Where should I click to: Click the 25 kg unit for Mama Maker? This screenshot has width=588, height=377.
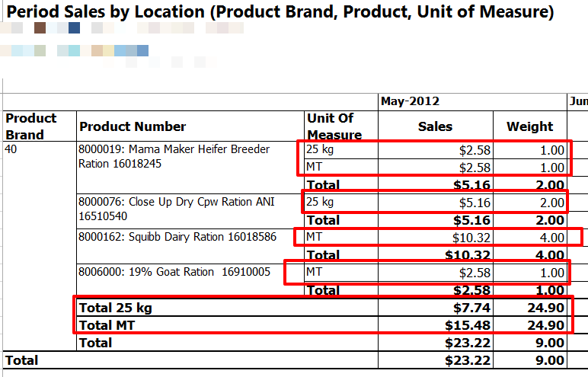[x=320, y=149]
